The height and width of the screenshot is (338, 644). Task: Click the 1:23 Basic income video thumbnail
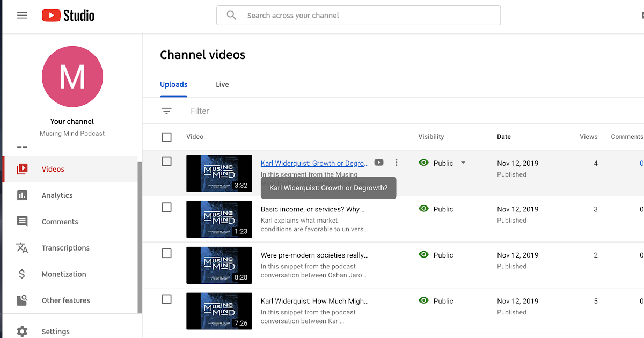[x=219, y=219]
